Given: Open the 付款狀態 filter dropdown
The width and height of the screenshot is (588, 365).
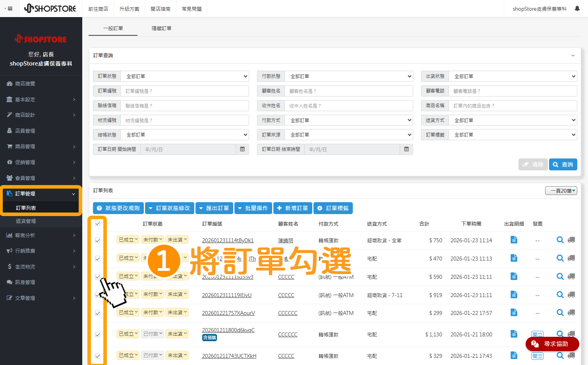Looking at the screenshot, I should click(349, 76).
